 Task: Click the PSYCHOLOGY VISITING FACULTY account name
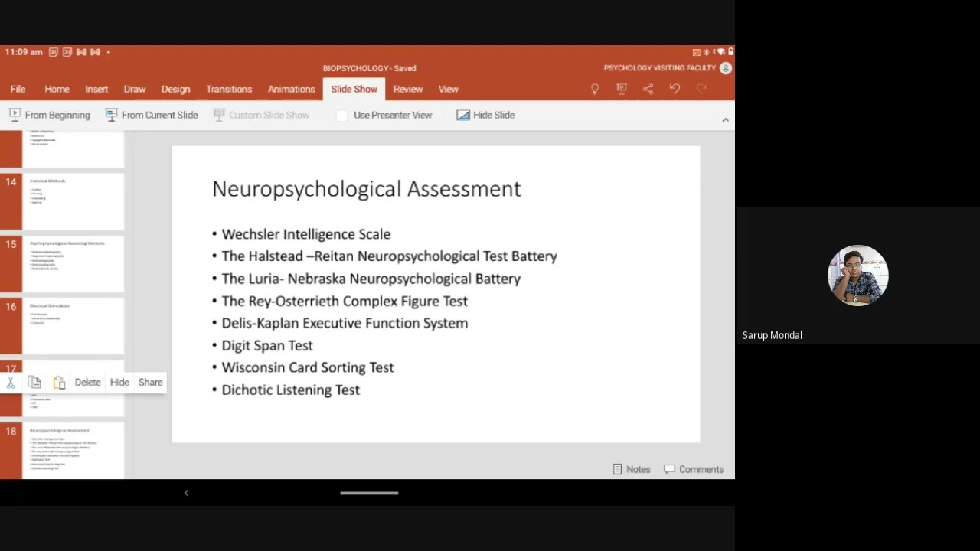click(x=659, y=68)
